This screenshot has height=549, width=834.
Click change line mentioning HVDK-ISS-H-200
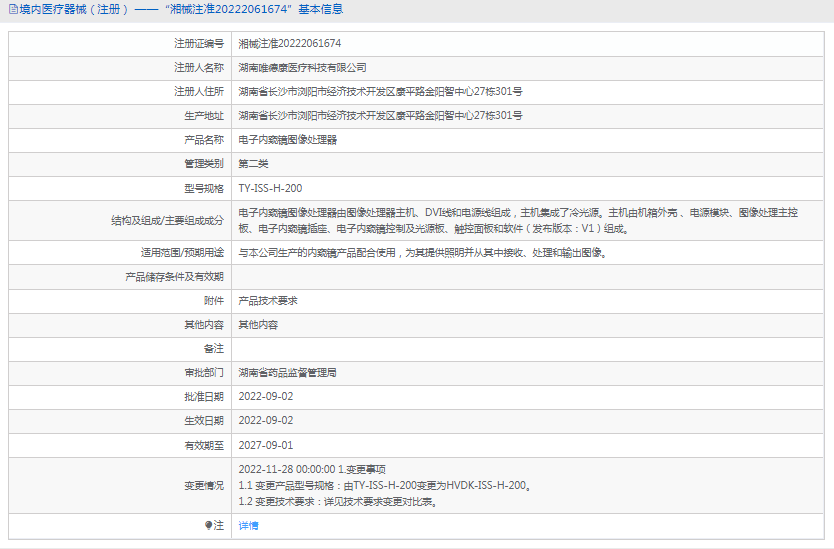tap(385, 485)
